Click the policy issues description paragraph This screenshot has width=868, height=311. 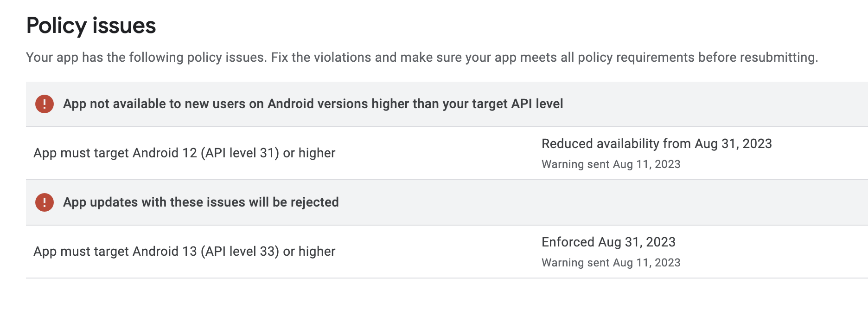(x=422, y=58)
